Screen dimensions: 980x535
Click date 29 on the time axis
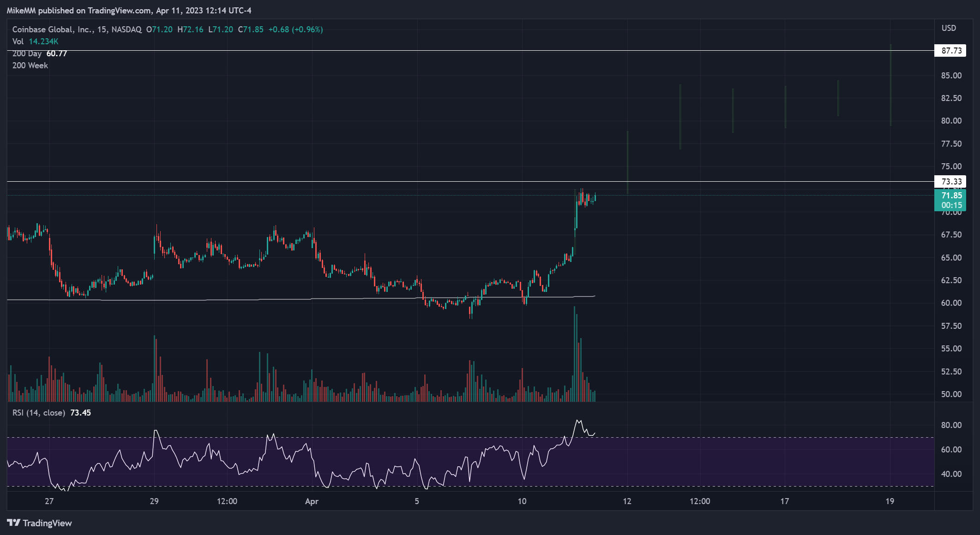[154, 501]
